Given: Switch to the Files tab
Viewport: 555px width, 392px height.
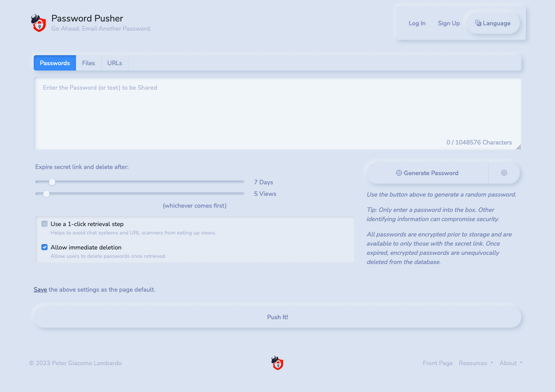Looking at the screenshot, I should pos(89,62).
